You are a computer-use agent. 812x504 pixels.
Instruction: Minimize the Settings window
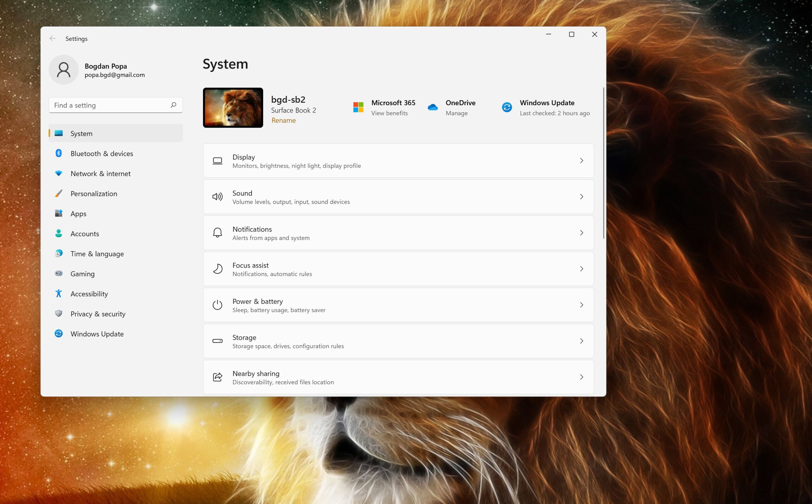pyautogui.click(x=548, y=34)
